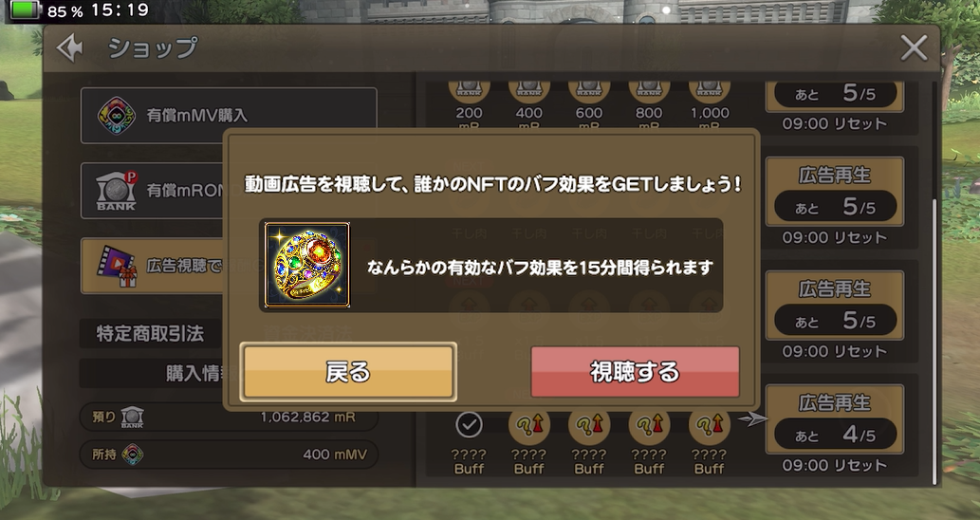Click the shop list vertical scrollbar
Image resolution: width=980 pixels, height=520 pixels.
point(934,341)
